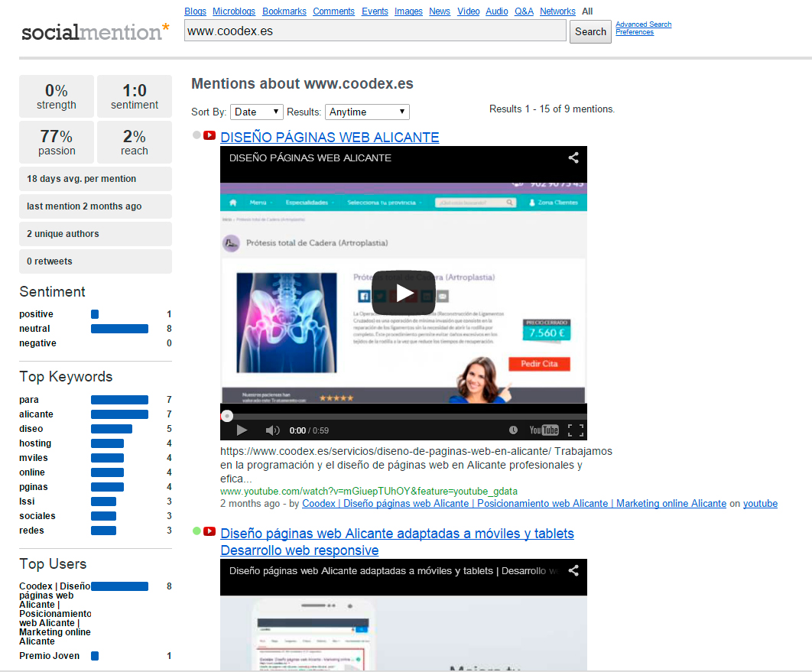Mute the first video with the speaker icon
This screenshot has height=672, width=812.
(272, 430)
